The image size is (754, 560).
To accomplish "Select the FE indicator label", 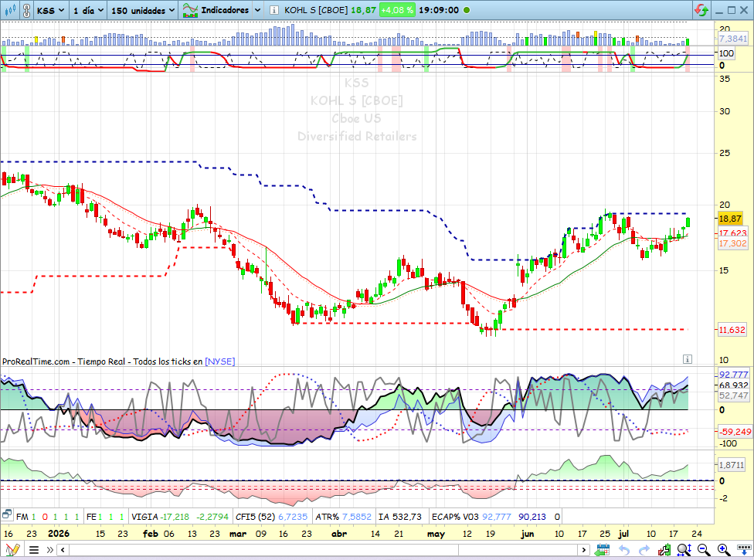I will click(91, 517).
